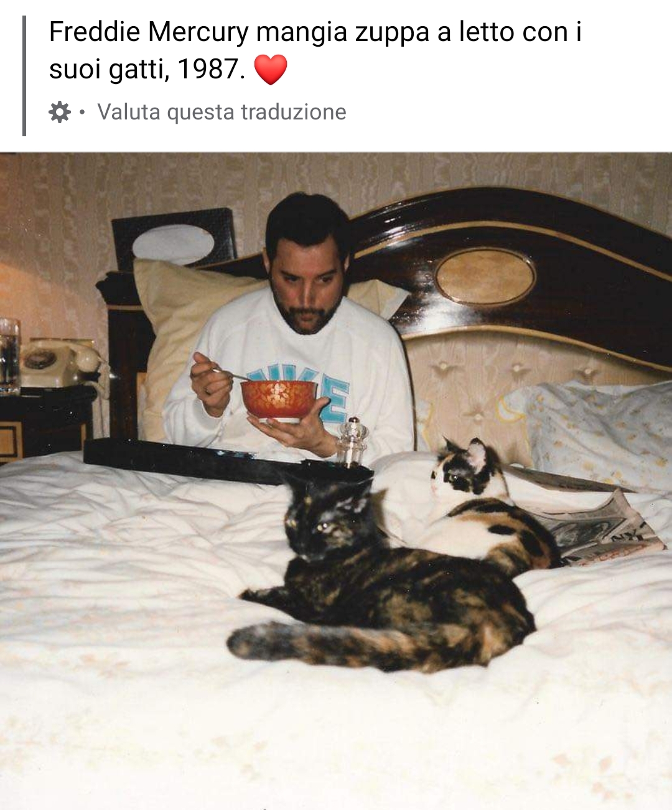Tap the oval inlay on the headboard

(485, 276)
